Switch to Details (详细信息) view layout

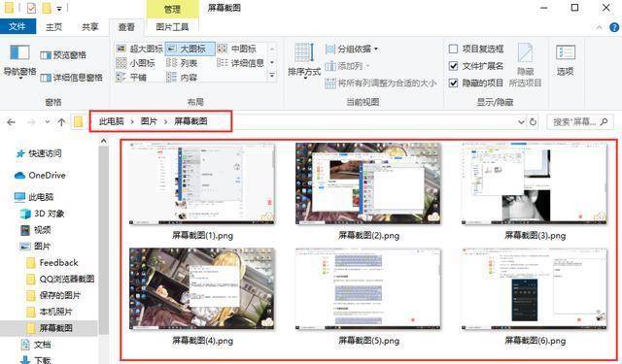(240, 62)
